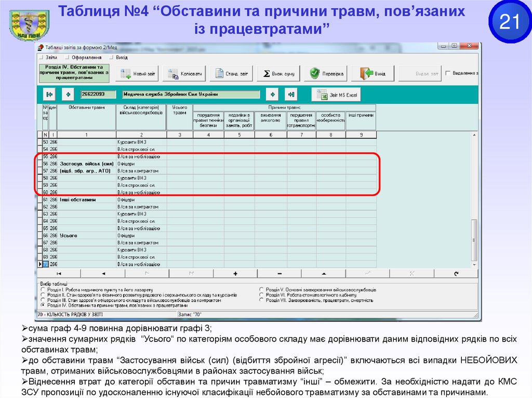
Task: Click the Визн. суму sigma button
Action: coord(278,74)
